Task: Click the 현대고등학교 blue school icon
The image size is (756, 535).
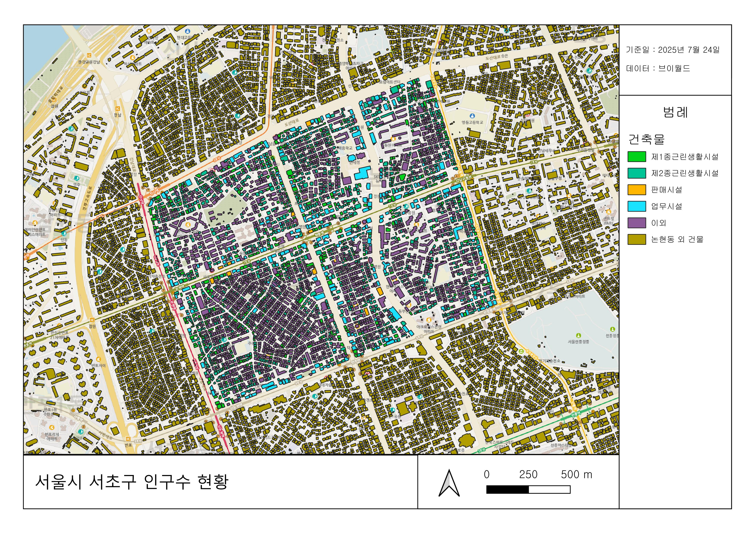Action: point(188,31)
